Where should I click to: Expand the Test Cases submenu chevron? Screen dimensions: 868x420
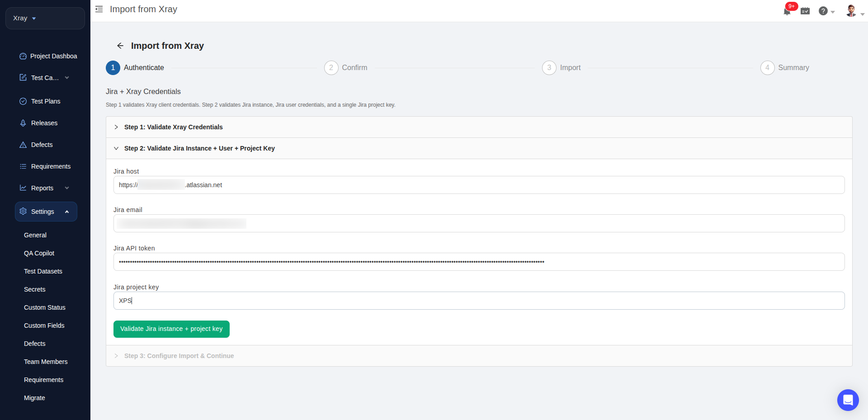[67, 78]
